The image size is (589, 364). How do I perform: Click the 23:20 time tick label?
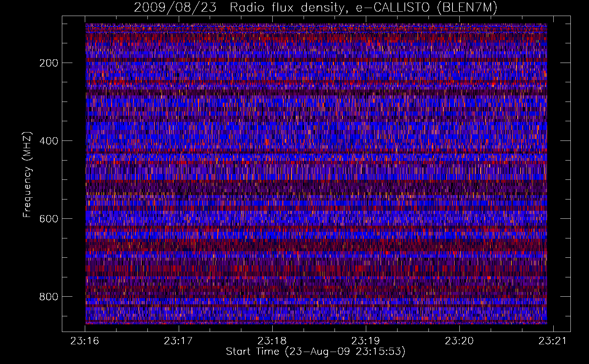click(x=459, y=341)
